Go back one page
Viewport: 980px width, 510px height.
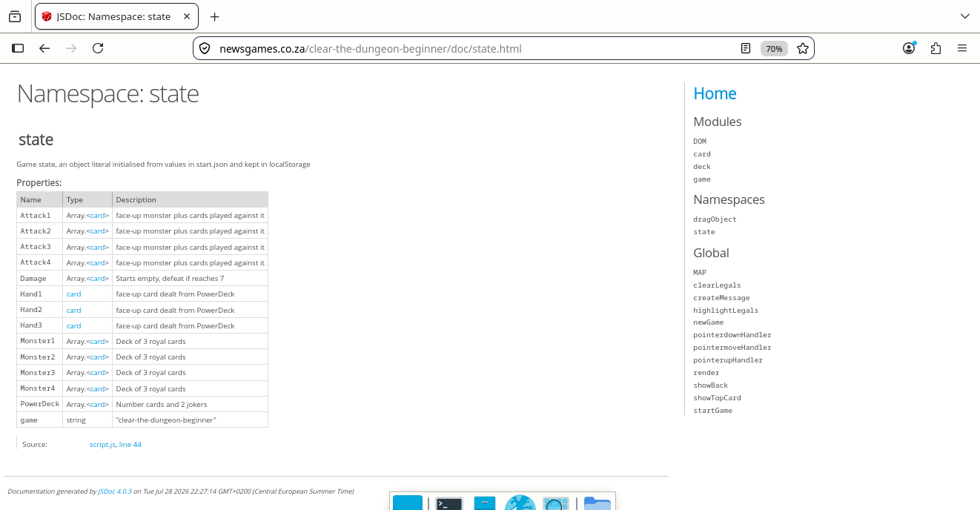44,48
